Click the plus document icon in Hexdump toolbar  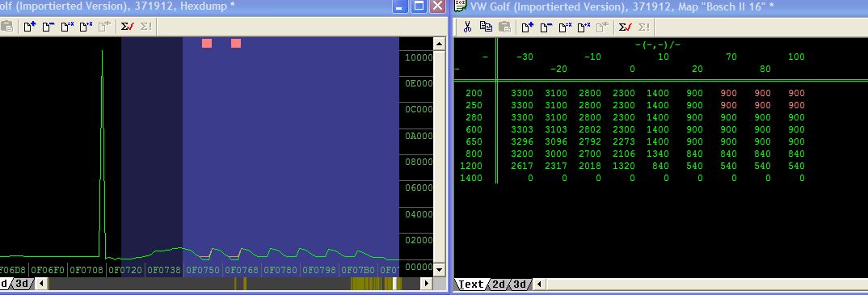[29, 27]
